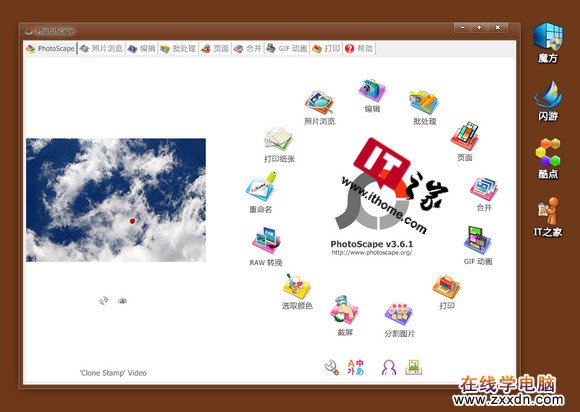This screenshot has height=412, width=580.
Task: Minimize the PhotoScape window
Action: click(x=463, y=27)
